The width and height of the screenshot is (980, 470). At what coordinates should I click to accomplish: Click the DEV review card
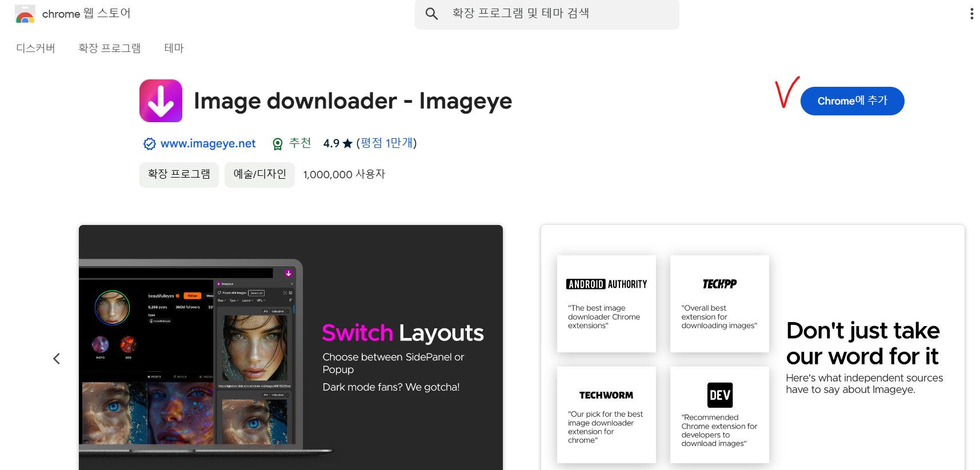click(719, 415)
